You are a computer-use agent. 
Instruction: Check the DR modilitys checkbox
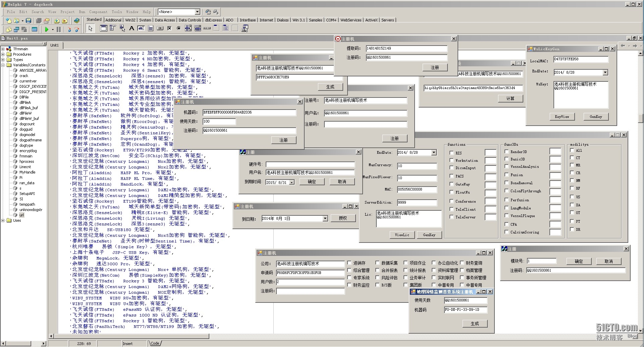(x=572, y=229)
